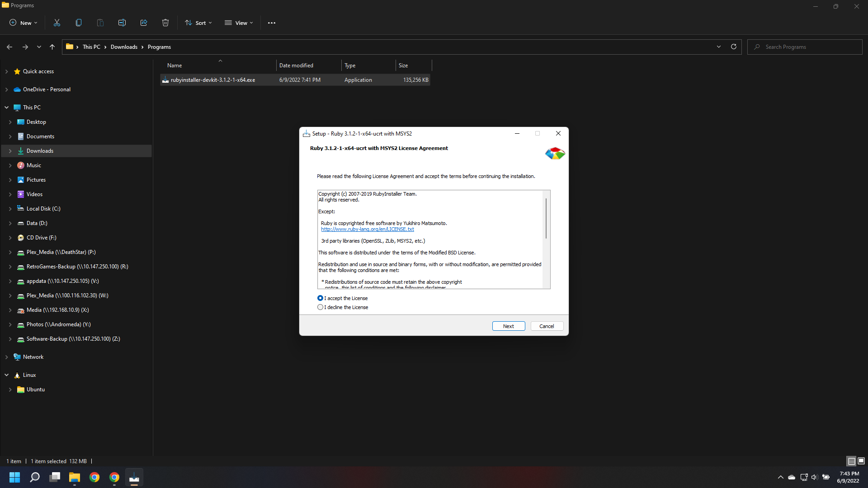Go back with the Back arrow

(9, 47)
